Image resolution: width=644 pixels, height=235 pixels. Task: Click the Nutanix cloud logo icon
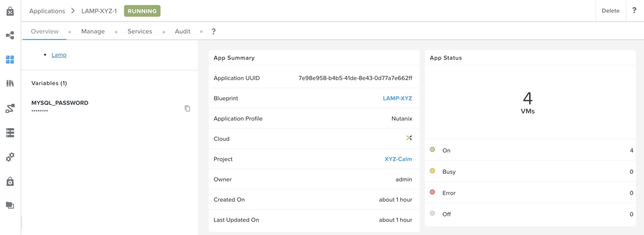pos(409,138)
